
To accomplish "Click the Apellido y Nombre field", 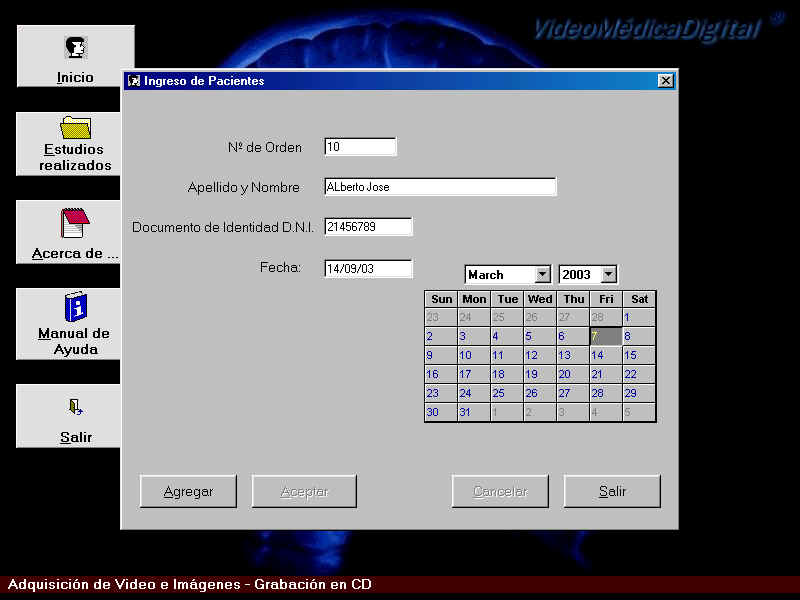I will [440, 187].
